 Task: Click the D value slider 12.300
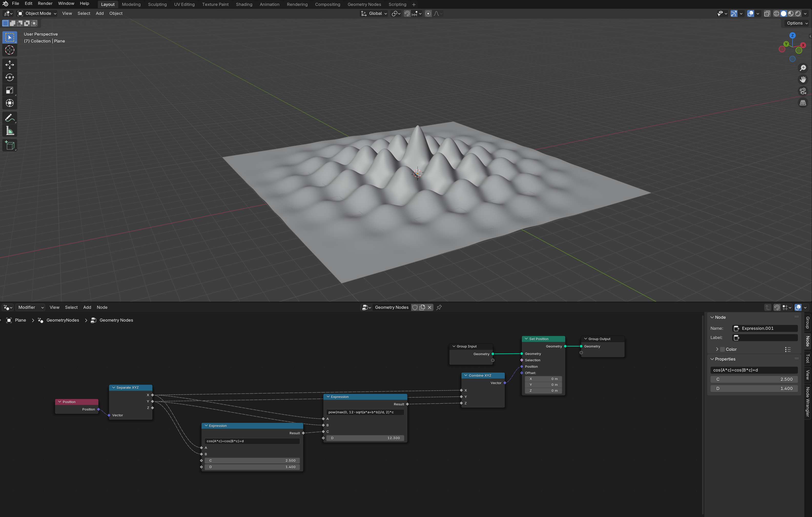click(366, 438)
